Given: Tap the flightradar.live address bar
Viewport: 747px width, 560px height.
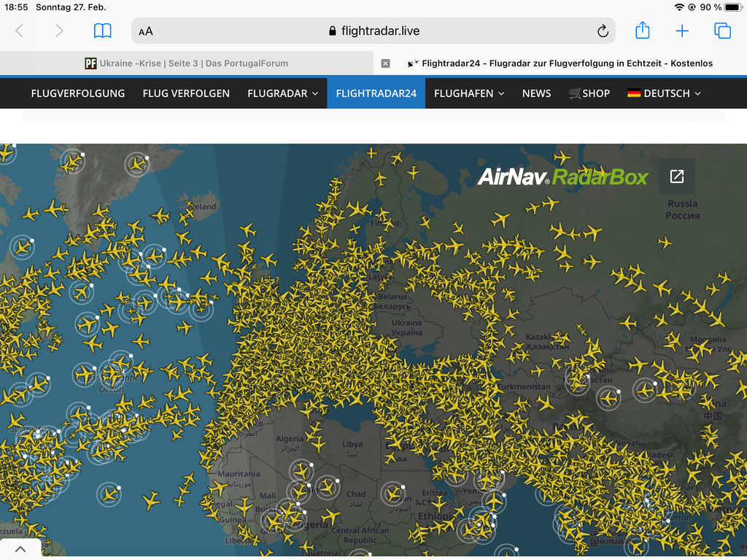Looking at the screenshot, I should tap(373, 31).
